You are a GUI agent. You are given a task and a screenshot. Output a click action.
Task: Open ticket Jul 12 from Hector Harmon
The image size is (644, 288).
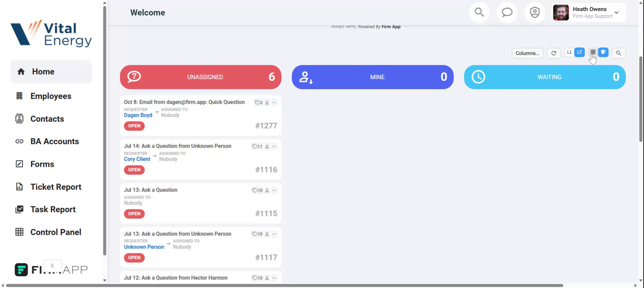tap(175, 278)
